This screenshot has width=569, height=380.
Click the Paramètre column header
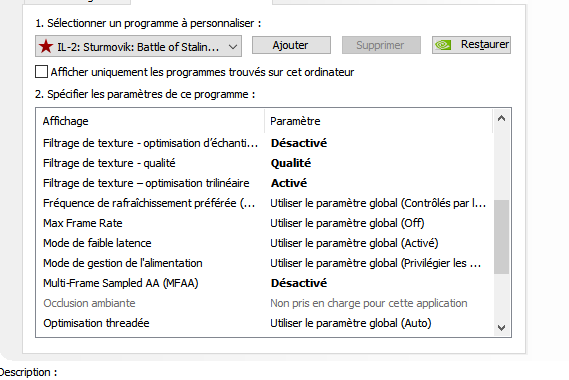click(378, 121)
